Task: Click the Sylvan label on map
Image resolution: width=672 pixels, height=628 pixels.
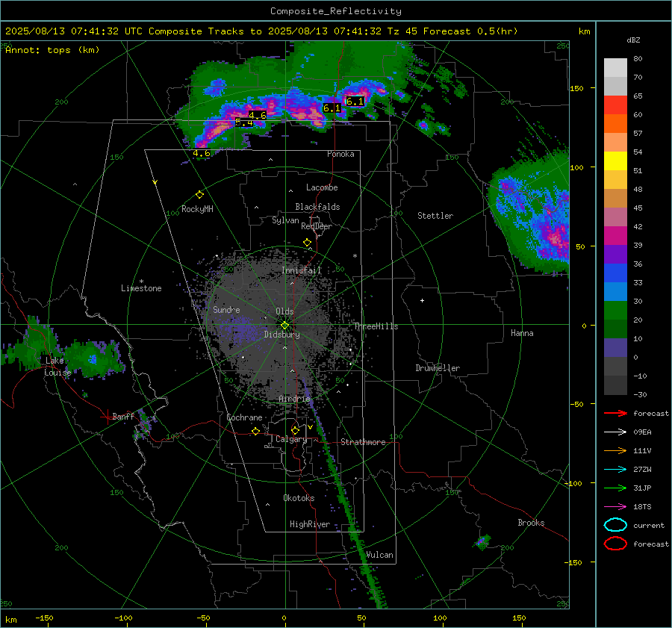Action: click(x=285, y=220)
